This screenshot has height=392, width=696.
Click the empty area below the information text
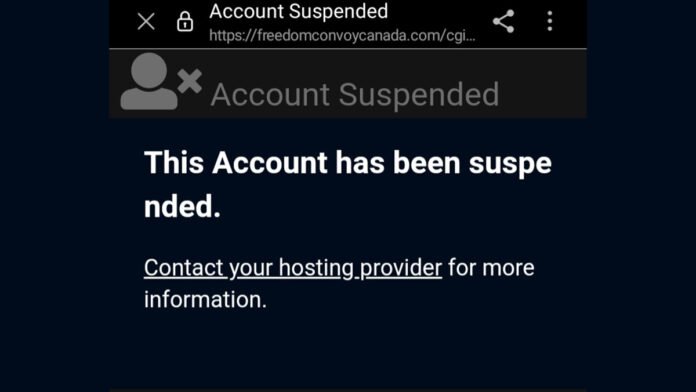tap(348, 351)
